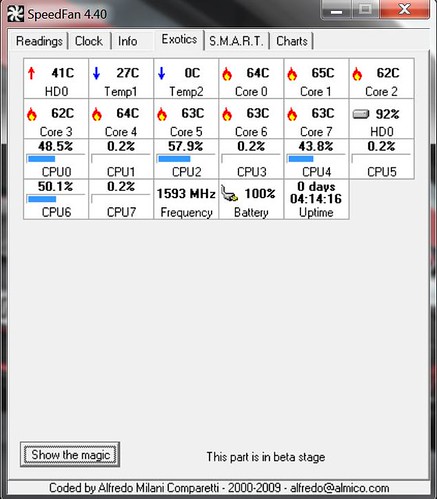This screenshot has height=499, width=437.
Task: Click the blue down arrow beside 27C Temp1
Action: 97,73
